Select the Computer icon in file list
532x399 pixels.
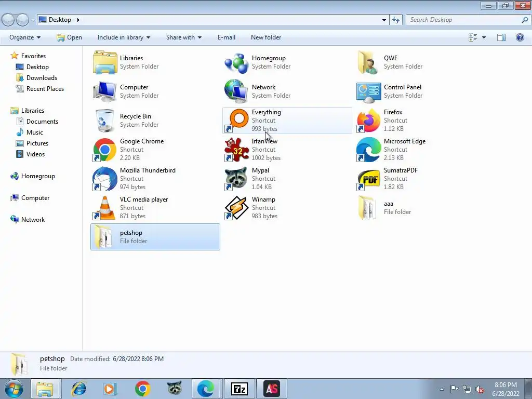(x=105, y=91)
